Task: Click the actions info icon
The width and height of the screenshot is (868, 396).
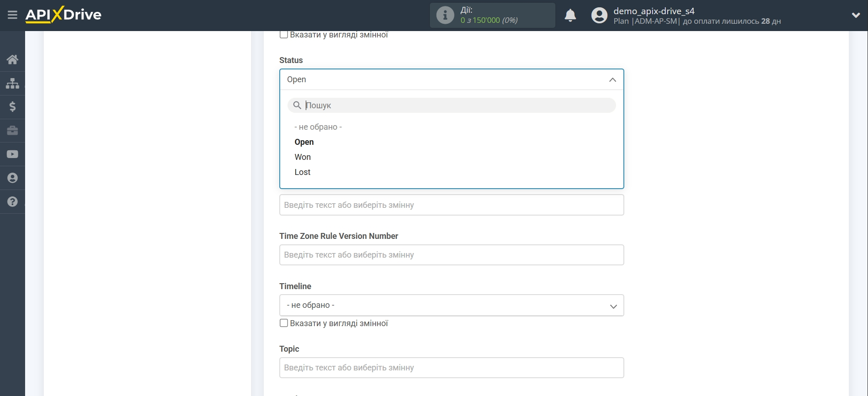Action: 445,15
